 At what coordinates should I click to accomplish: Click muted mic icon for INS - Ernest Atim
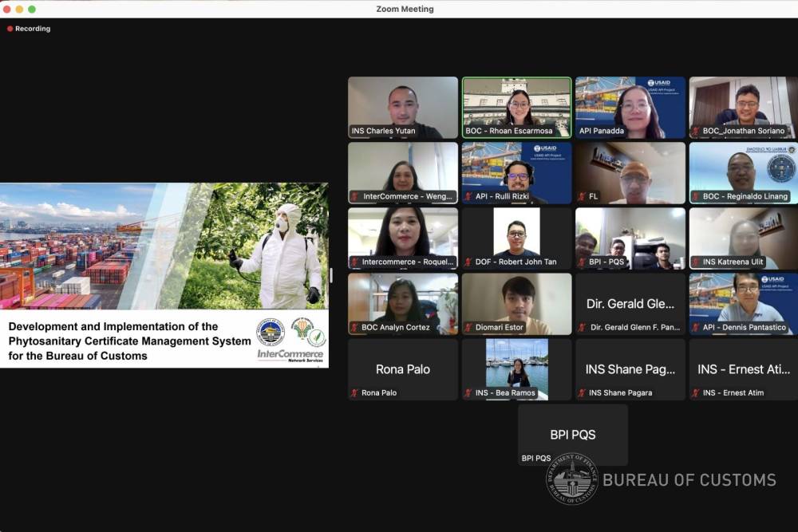click(696, 393)
